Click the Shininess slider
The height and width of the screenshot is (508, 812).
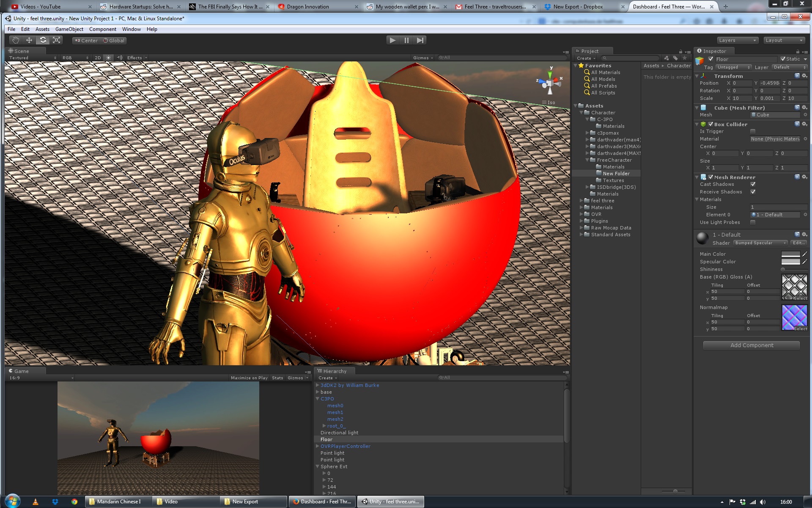click(x=794, y=269)
